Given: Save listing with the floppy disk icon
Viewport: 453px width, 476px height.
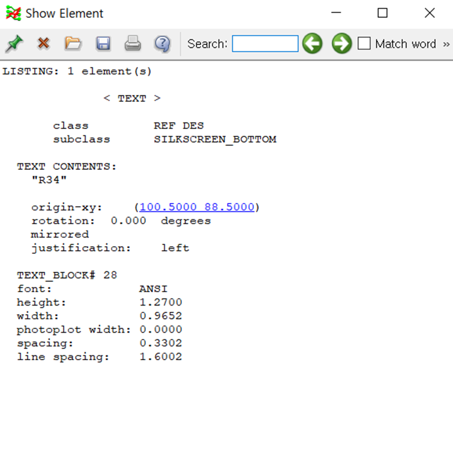Looking at the screenshot, I should tap(103, 44).
